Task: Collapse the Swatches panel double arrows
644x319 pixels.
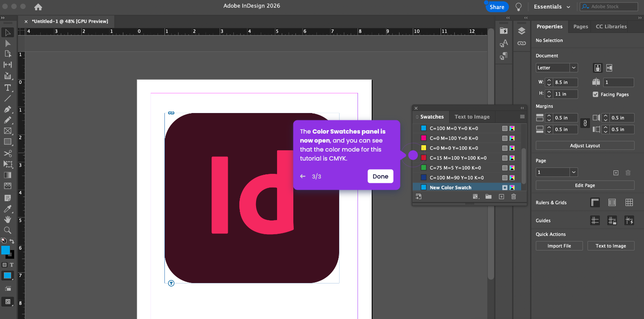Action: pyautogui.click(x=522, y=108)
